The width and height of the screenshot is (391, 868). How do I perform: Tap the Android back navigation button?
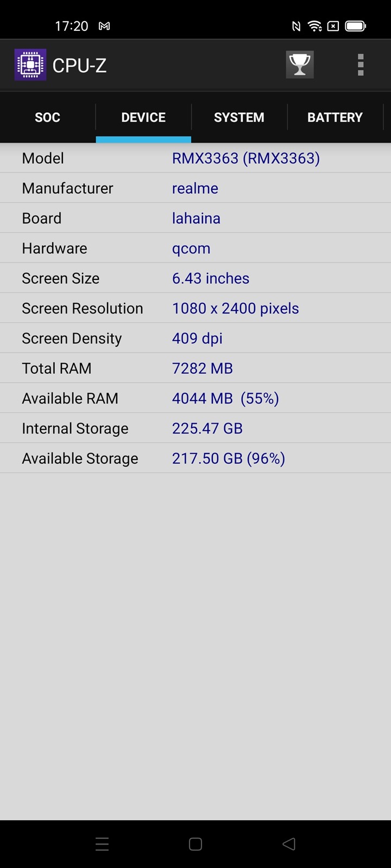coord(289,844)
